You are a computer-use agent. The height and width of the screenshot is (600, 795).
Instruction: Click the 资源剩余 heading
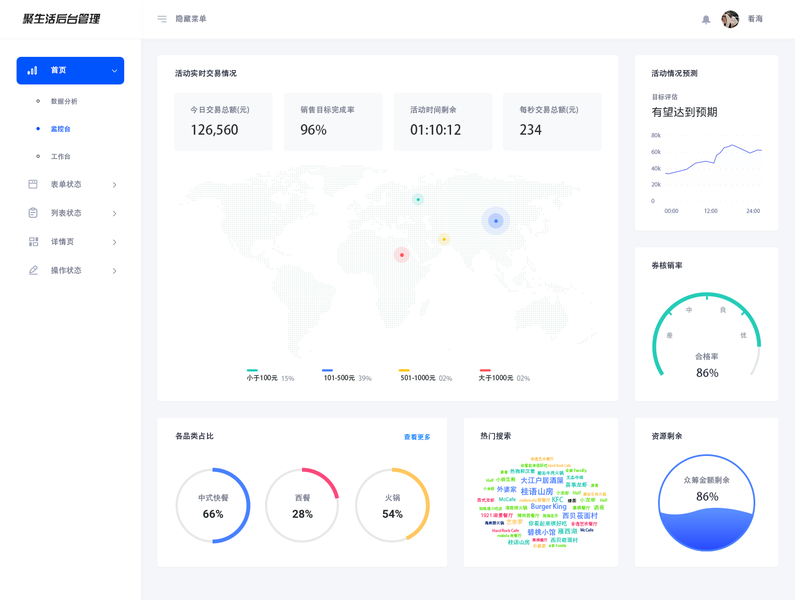[x=667, y=436]
